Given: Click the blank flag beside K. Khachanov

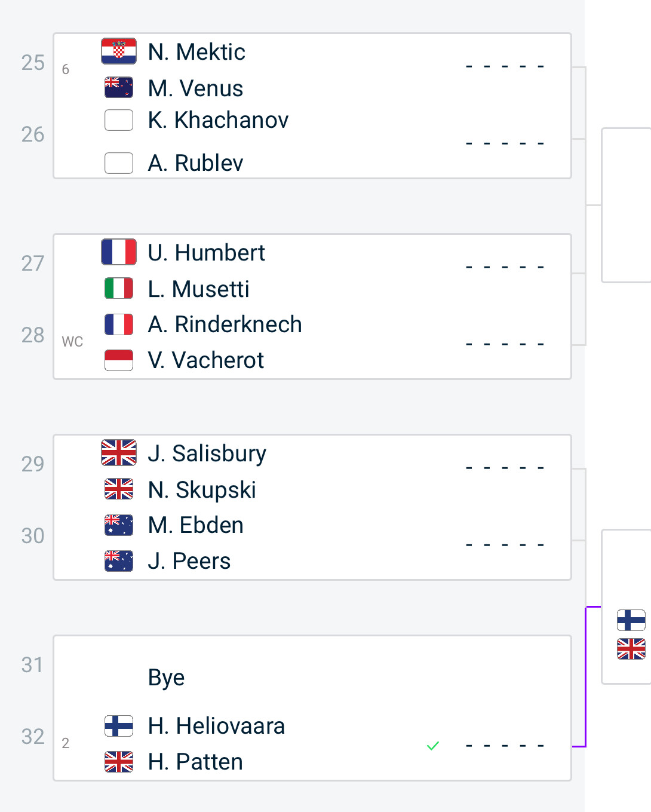Looking at the screenshot, I should click(x=119, y=120).
